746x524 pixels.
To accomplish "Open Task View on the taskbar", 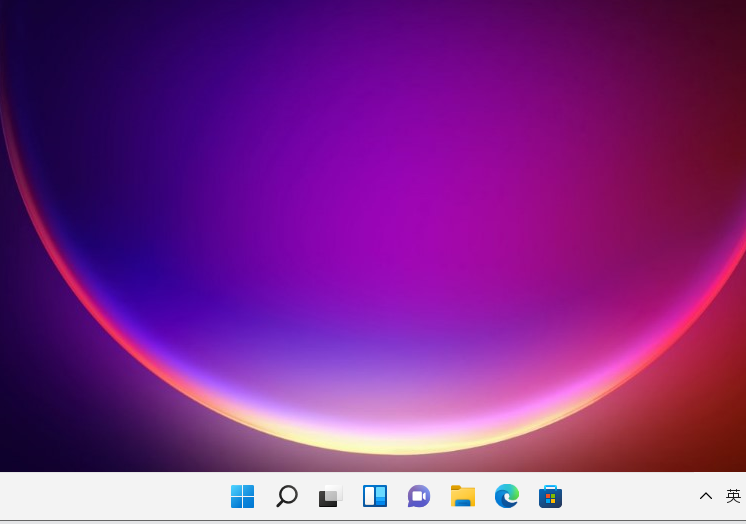I will click(330, 496).
